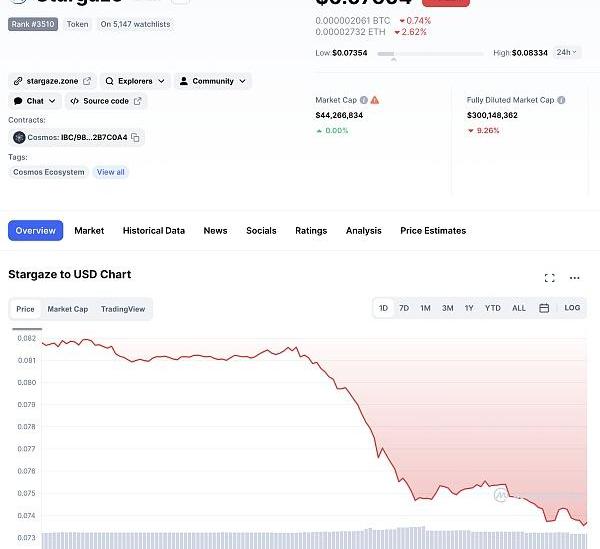Click the Source code external link icon

tap(138, 101)
